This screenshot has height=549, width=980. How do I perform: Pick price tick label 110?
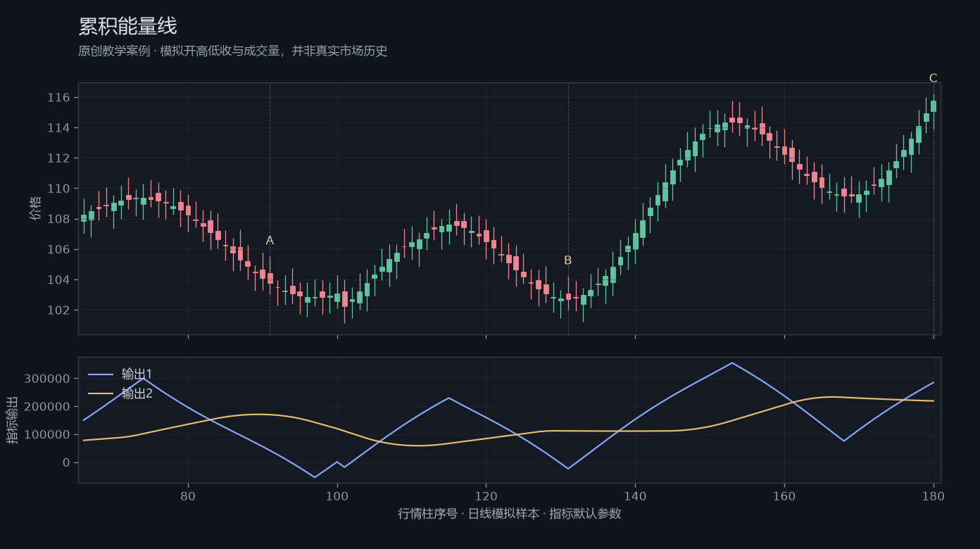58,189
